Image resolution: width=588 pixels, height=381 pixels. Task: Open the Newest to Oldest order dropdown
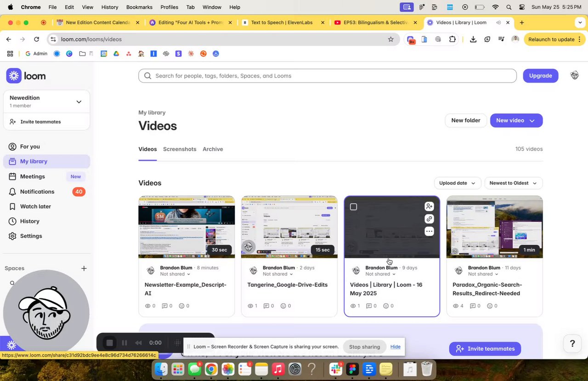[514, 183]
